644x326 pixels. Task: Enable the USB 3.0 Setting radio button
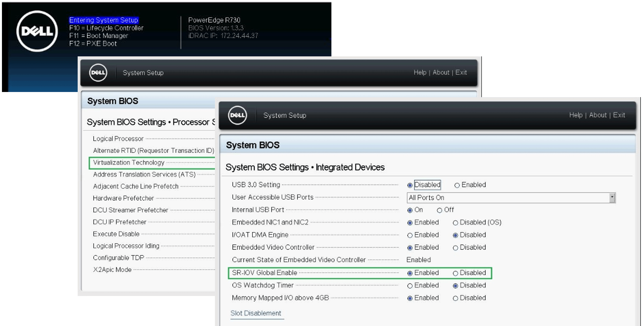point(457,185)
